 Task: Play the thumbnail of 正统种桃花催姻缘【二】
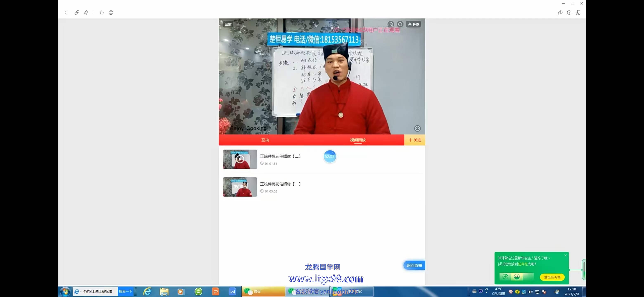[240, 159]
